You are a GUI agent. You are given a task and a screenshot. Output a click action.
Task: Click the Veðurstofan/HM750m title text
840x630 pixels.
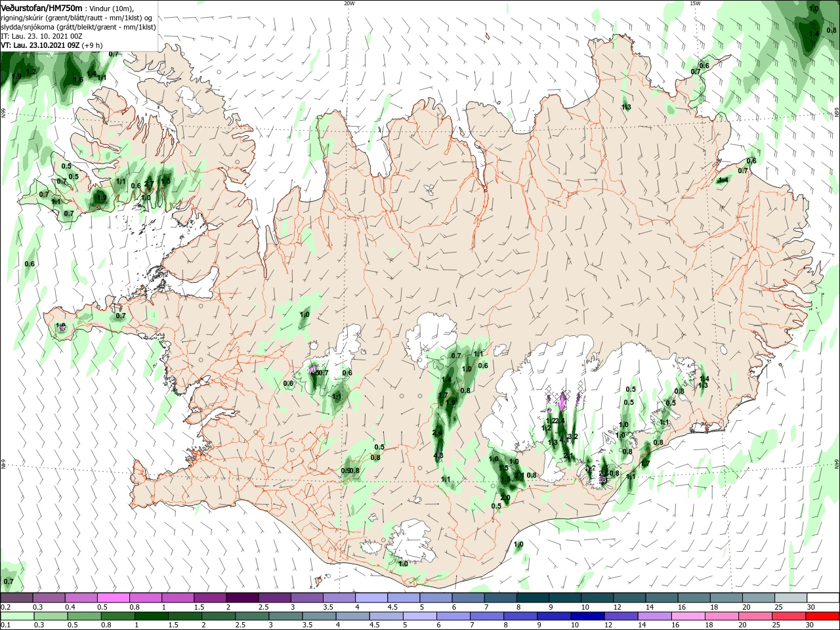click(x=41, y=7)
